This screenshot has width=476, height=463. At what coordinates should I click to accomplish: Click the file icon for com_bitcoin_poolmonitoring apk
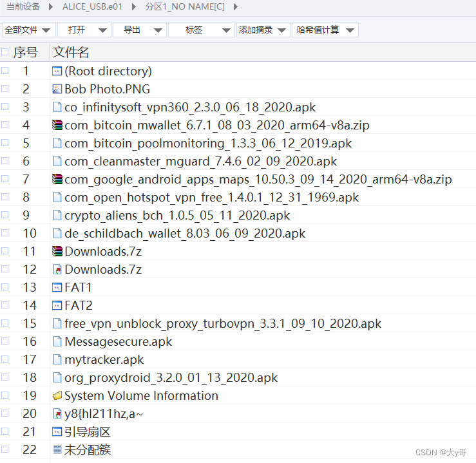coord(57,143)
